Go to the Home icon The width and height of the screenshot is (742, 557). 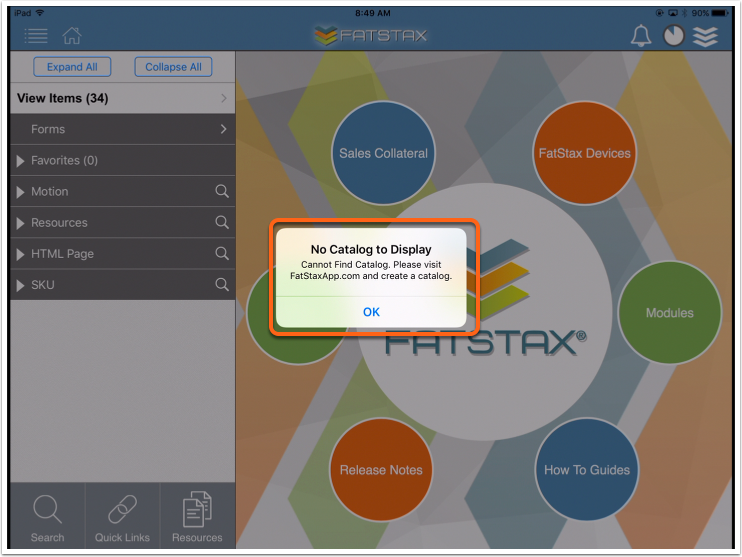tap(72, 35)
